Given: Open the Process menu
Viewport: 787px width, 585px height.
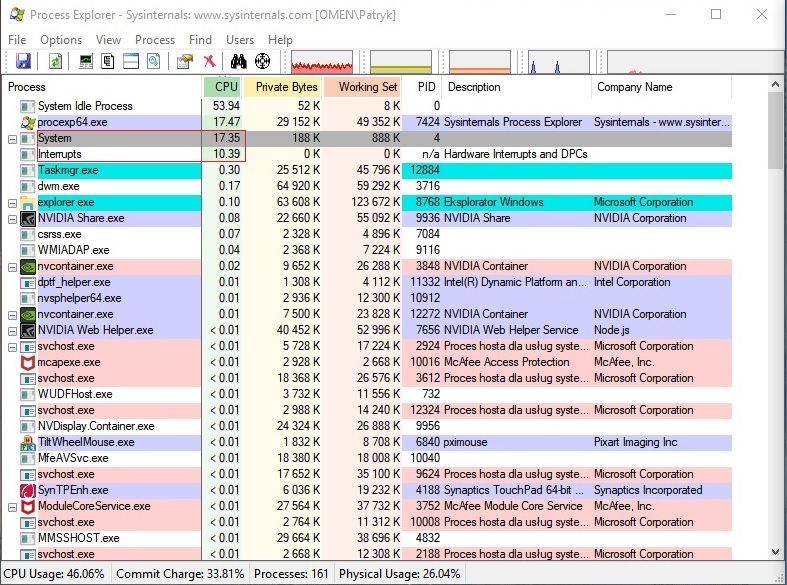Looking at the screenshot, I should click(x=155, y=40).
